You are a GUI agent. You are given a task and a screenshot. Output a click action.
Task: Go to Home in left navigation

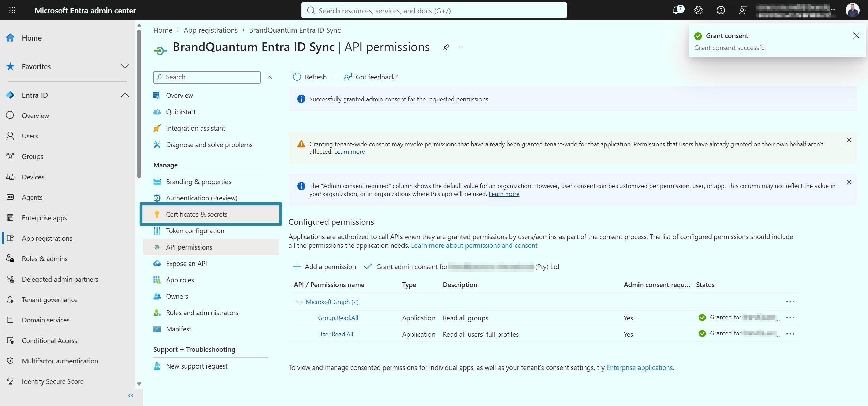[32, 38]
